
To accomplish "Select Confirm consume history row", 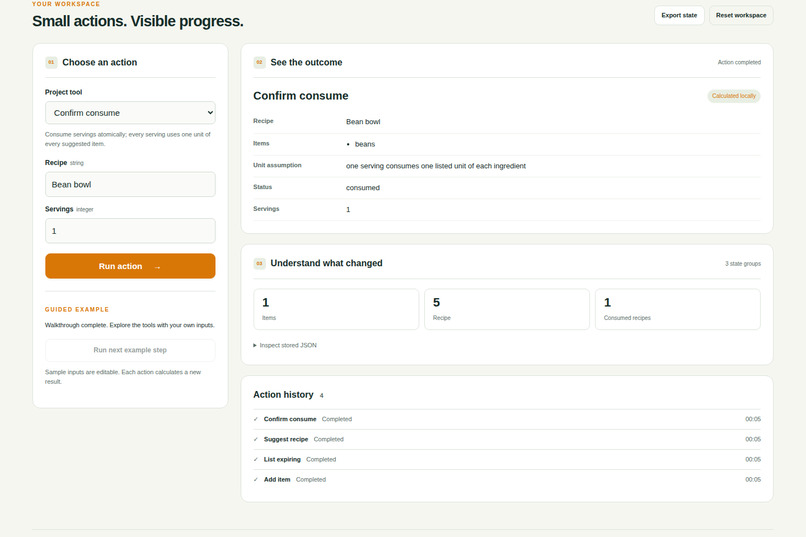I will (x=507, y=419).
